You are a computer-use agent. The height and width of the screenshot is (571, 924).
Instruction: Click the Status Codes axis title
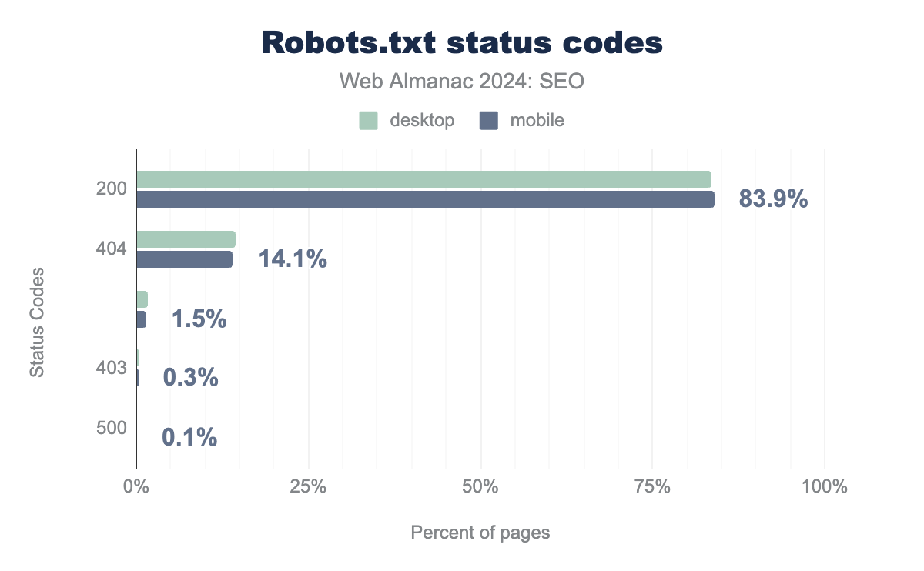pos(36,323)
